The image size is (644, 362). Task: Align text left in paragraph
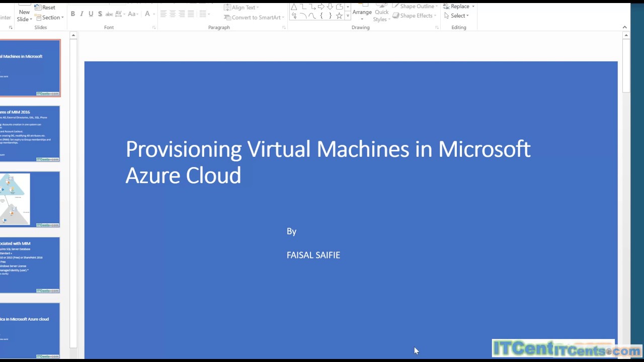[x=164, y=14]
